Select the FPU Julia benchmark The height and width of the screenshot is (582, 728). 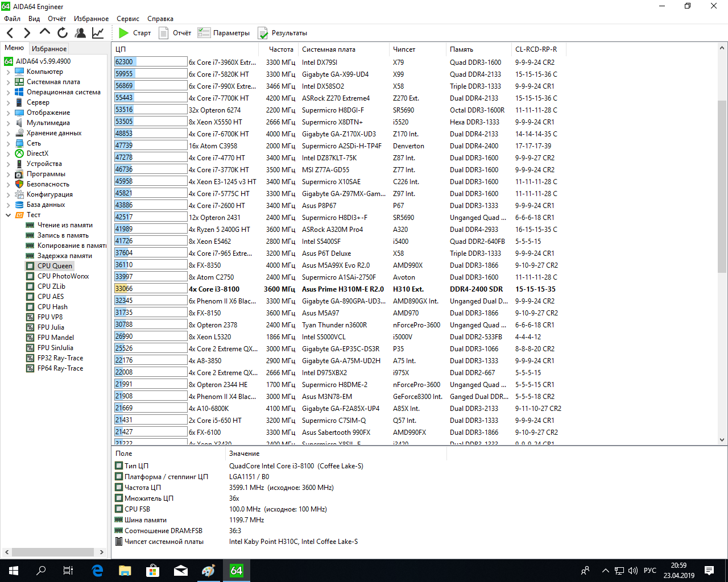(51, 327)
